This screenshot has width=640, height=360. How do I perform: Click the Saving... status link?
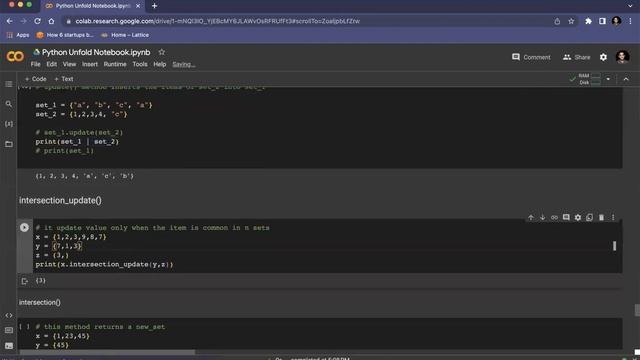[184, 64]
